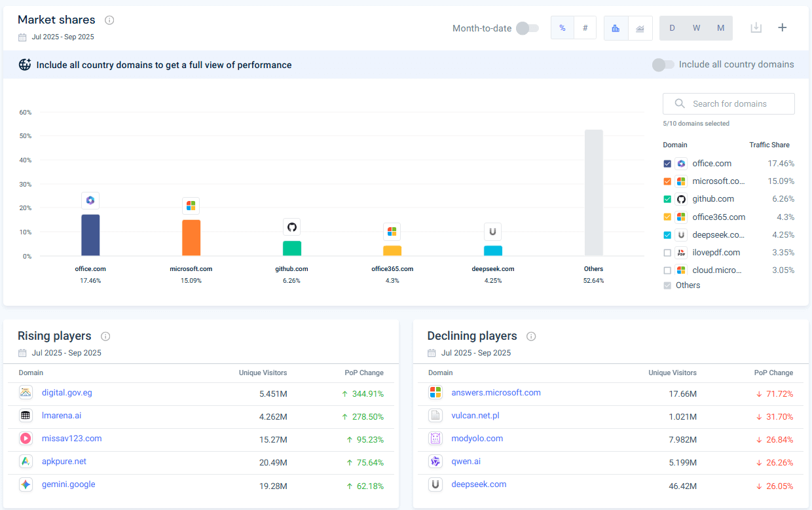This screenshot has width=812, height=510.
Task: Open the Rising players date range selector
Action: 66,353
